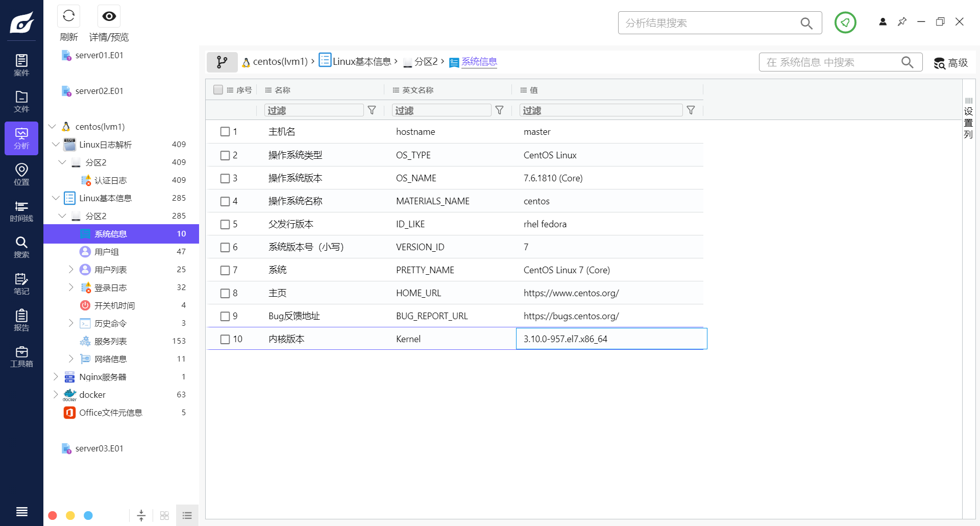Open 用户组 tree item
This screenshot has height=526, width=980.
[x=106, y=252]
